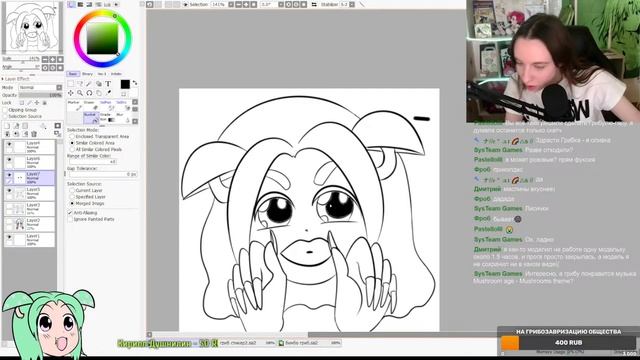The width and height of the screenshot is (640, 360).
Task: Open the rotation angle dropdown in toolbar
Action: (x=281, y=4)
